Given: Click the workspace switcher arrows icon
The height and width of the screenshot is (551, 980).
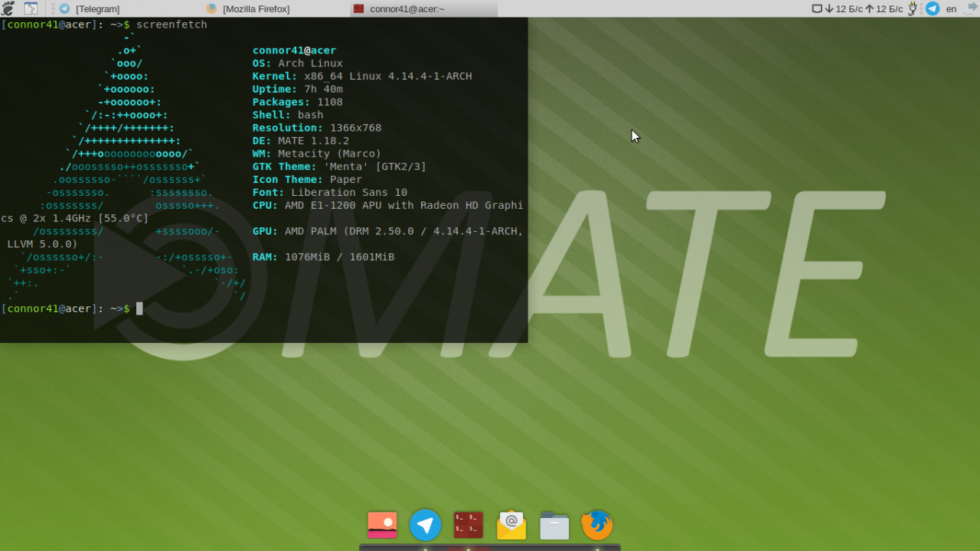Looking at the screenshot, I should [x=972, y=8].
